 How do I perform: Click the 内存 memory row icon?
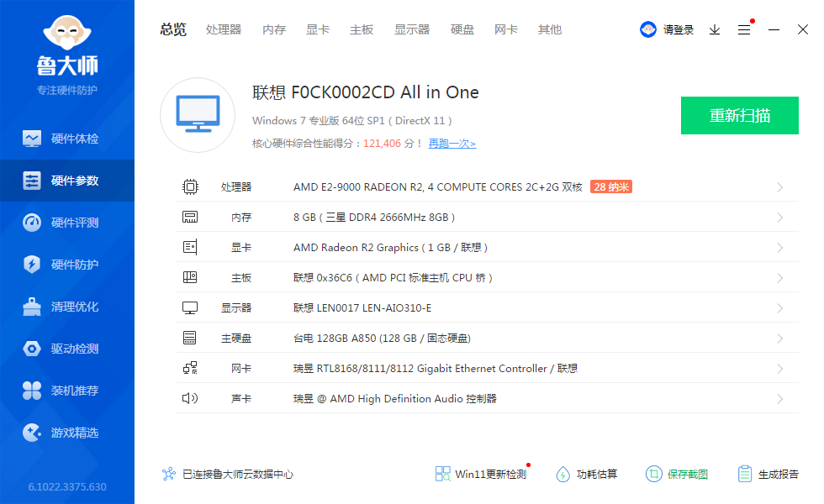click(190, 217)
